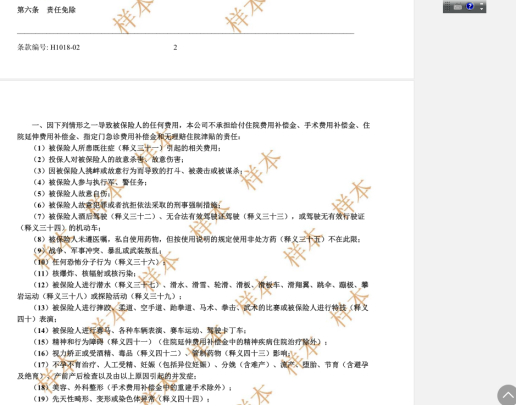The width and height of the screenshot is (516, 406).
Task: Expand the language bar options arrow
Action: click(481, 9)
